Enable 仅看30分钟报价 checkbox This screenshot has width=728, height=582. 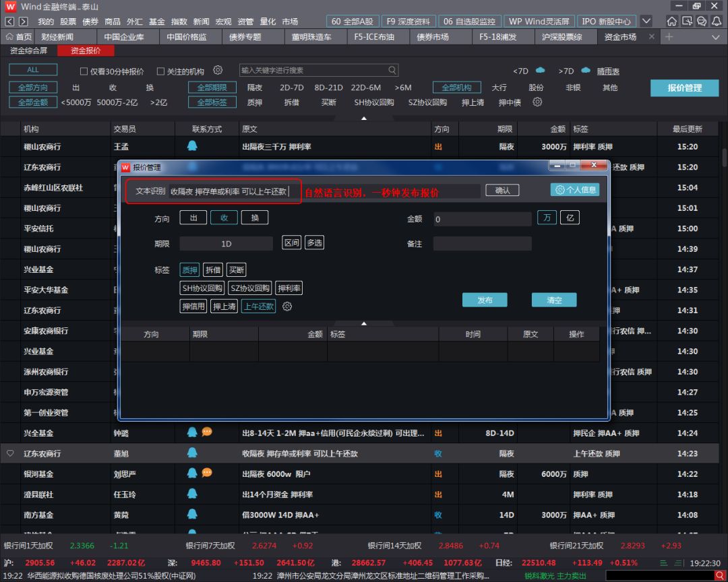pyautogui.click(x=84, y=71)
